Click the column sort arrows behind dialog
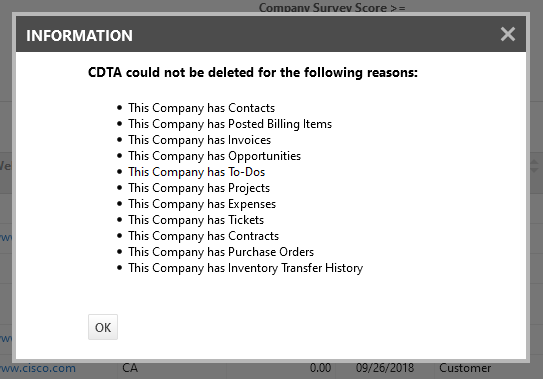 click(535, 167)
